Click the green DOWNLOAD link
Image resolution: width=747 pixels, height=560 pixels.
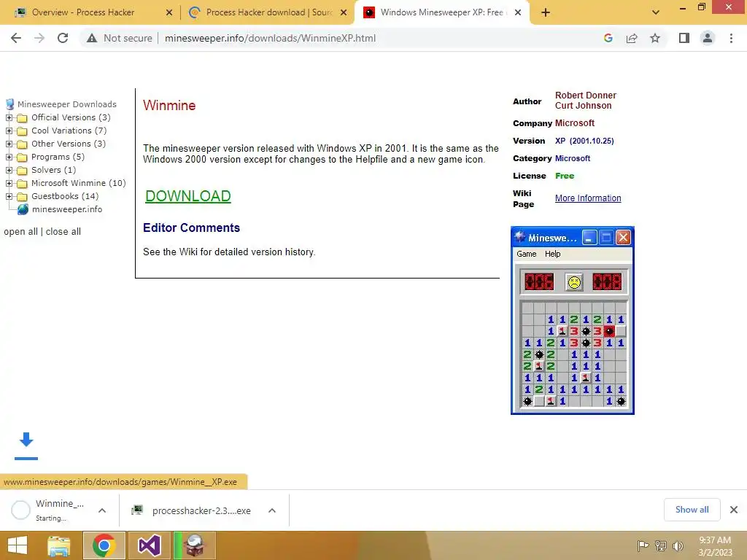(x=188, y=196)
